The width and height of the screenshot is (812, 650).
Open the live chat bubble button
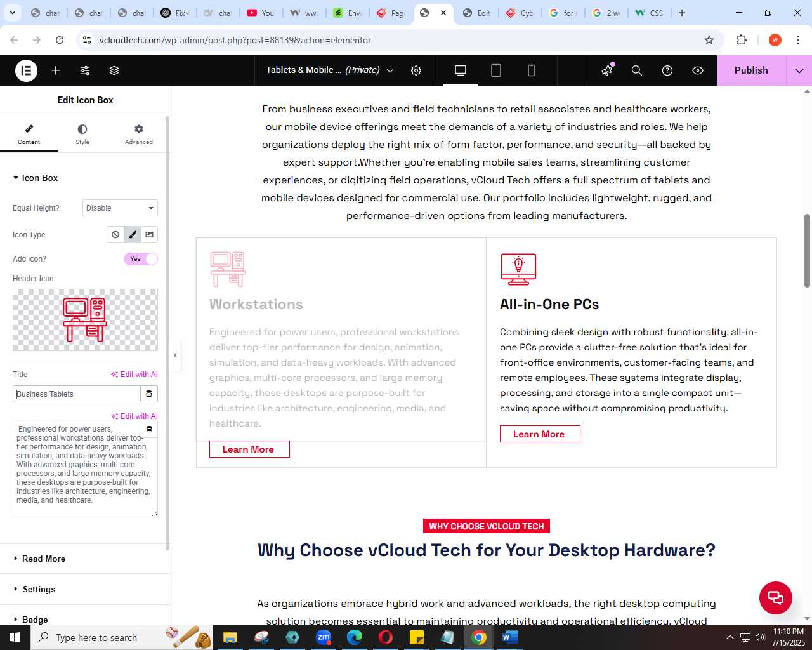click(776, 597)
